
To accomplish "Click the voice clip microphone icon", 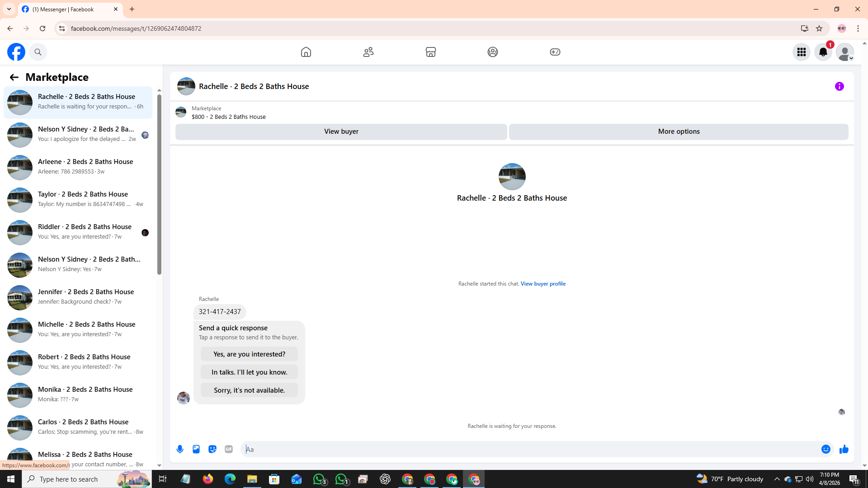I will (180, 449).
